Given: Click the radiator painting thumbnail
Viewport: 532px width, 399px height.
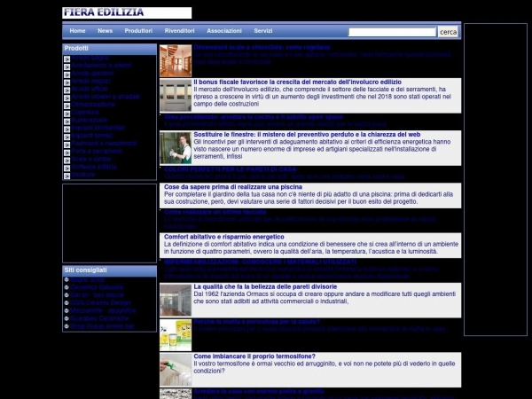Looking at the screenshot, I should [x=176, y=370].
